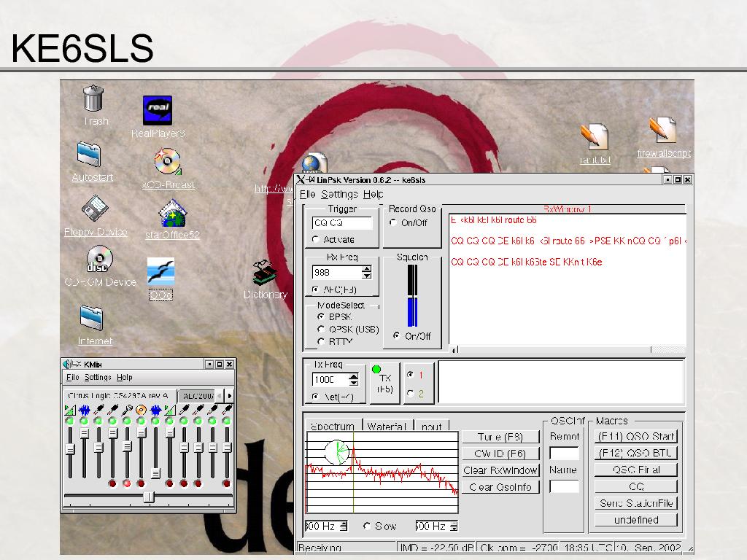This screenshot has height=560, width=747.
Task: Open the xCD-Roast desktop icon
Action: click(167, 161)
